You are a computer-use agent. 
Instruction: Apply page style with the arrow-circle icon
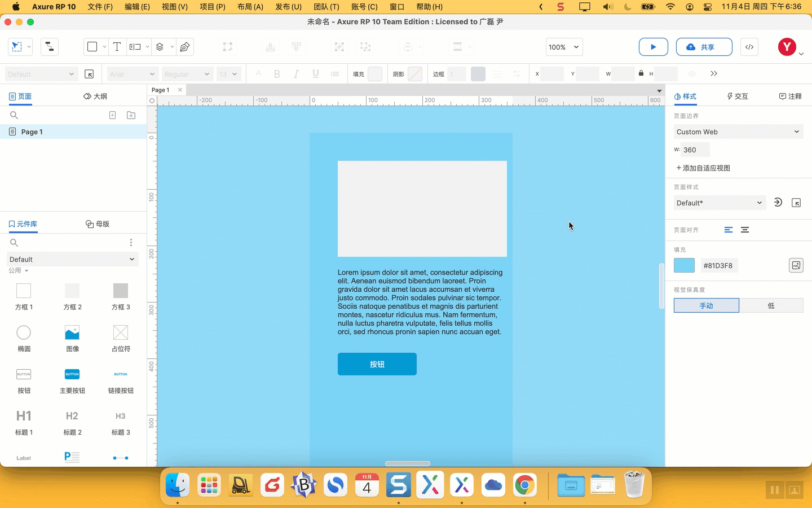(778, 203)
